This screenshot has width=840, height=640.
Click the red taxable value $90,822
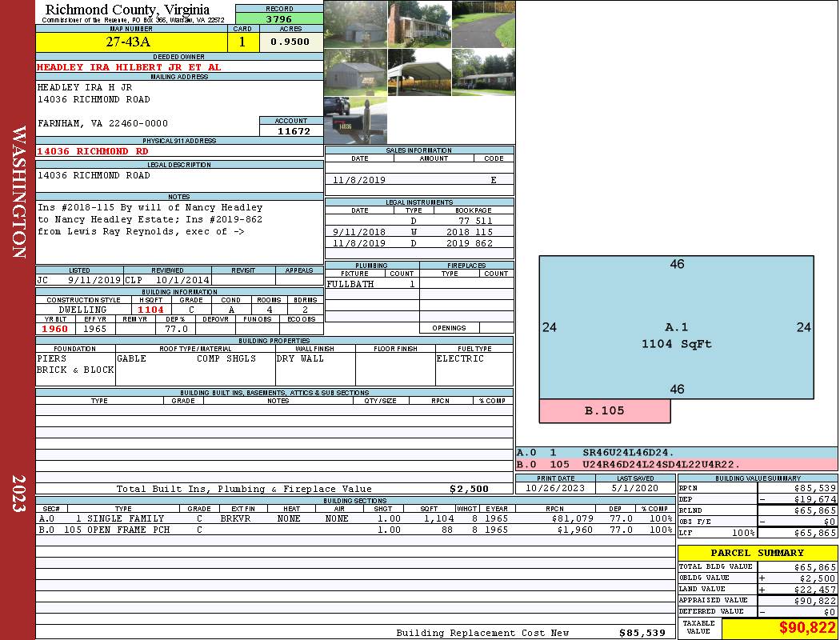[x=779, y=628]
